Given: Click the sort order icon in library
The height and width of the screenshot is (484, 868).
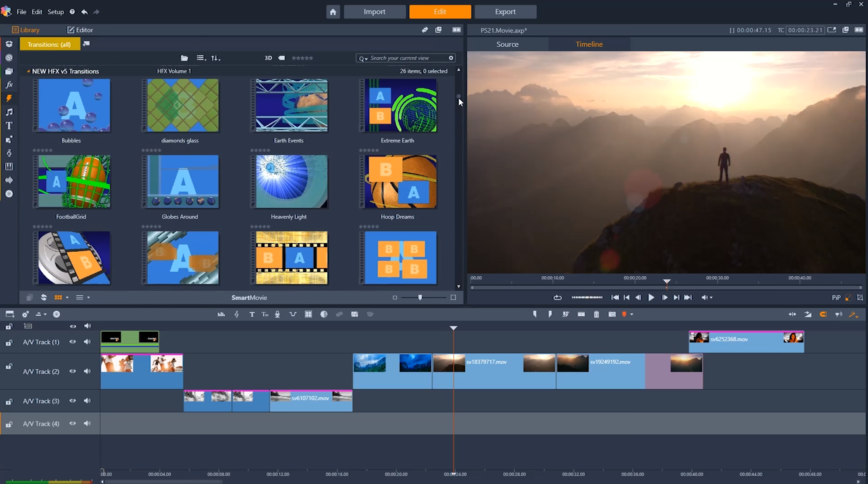Looking at the screenshot, I should tap(216, 58).
